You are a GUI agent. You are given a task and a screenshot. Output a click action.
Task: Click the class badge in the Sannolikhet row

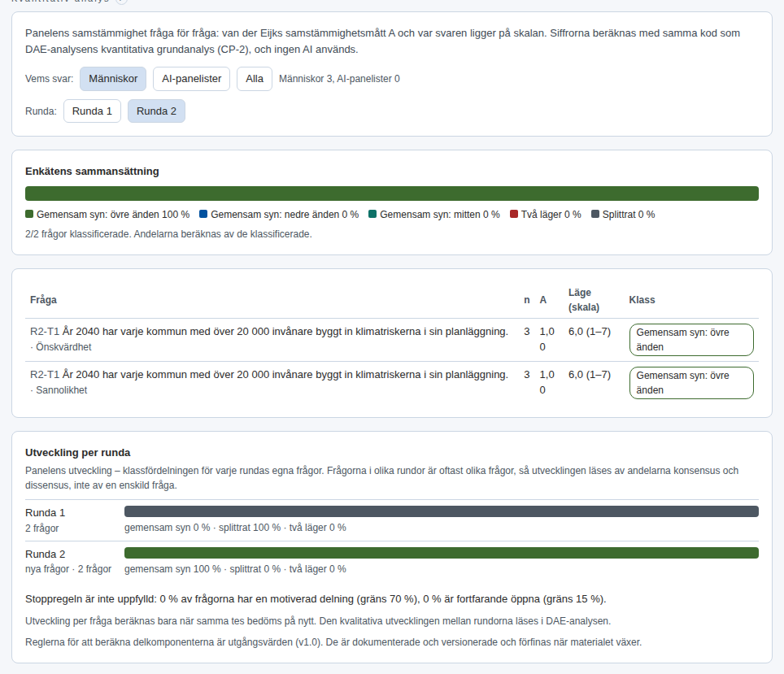(691, 383)
